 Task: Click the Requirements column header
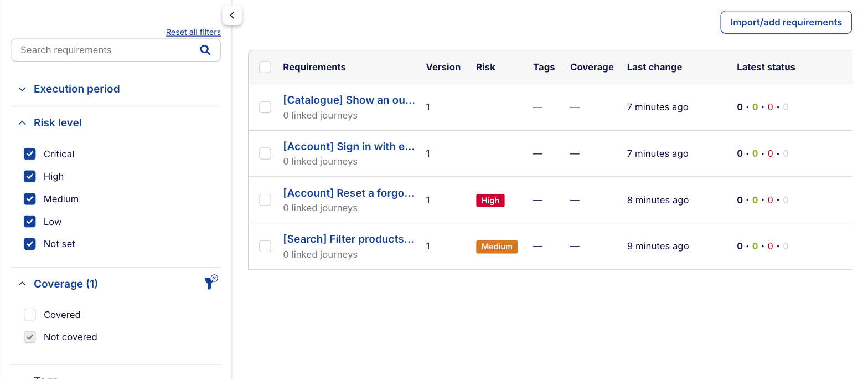tap(314, 67)
